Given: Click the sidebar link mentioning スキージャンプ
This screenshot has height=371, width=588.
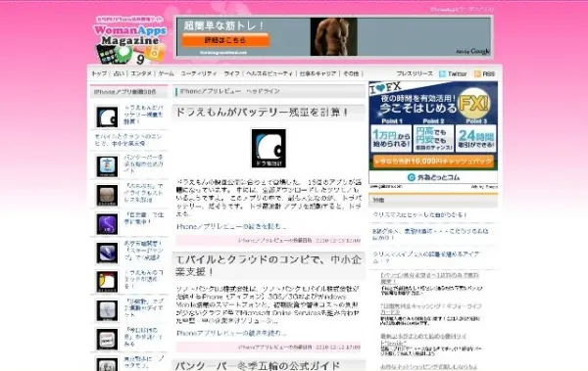Looking at the screenshot, I should click(x=143, y=251).
